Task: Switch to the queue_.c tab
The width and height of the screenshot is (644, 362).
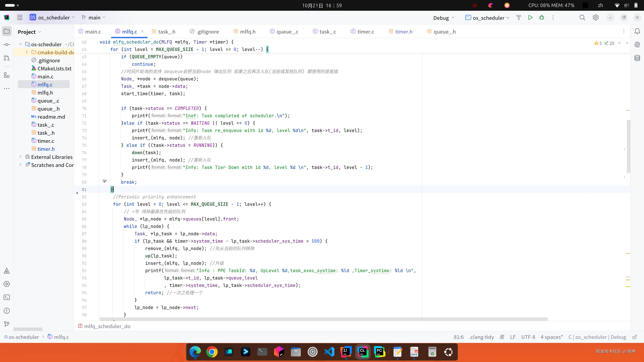Action: pyautogui.click(x=287, y=32)
